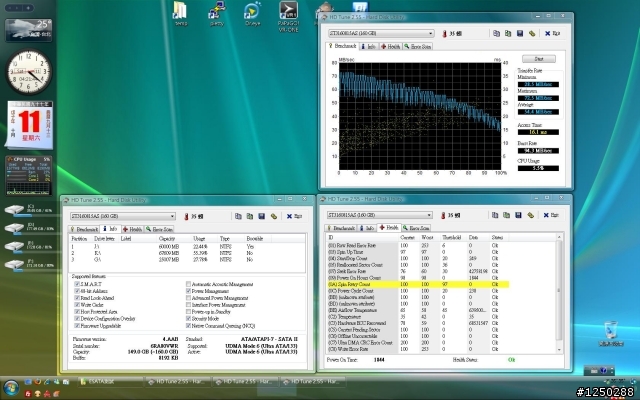The height and width of the screenshot is (400, 640).
Task: Select the Ultra DMA CRC Error Count row
Action: click(418, 343)
